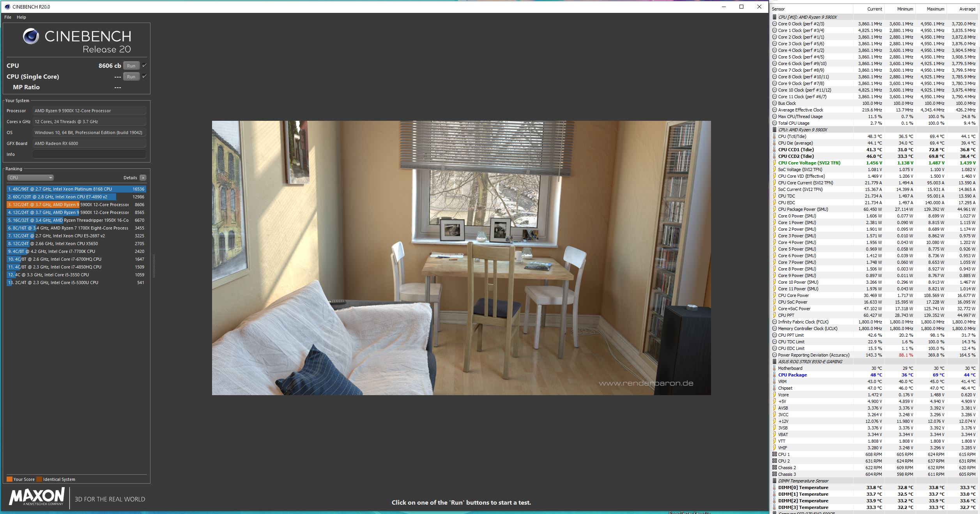Open the File menu
This screenshot has width=980, height=514.
8,17
